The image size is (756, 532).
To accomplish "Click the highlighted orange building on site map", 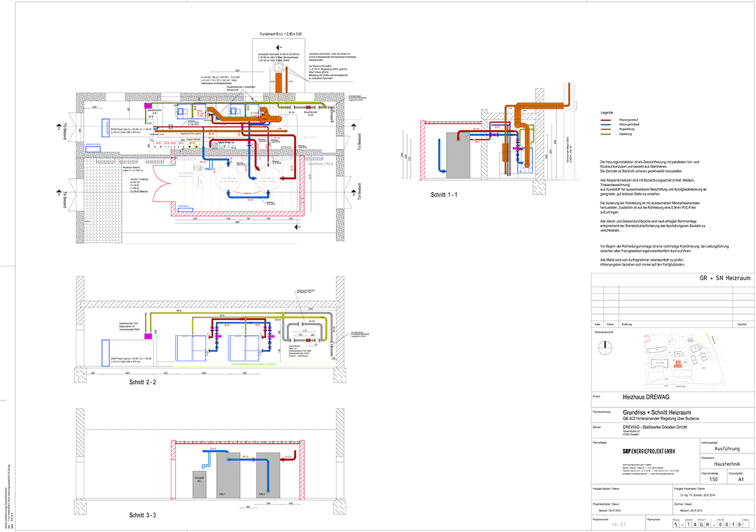I will (678, 364).
